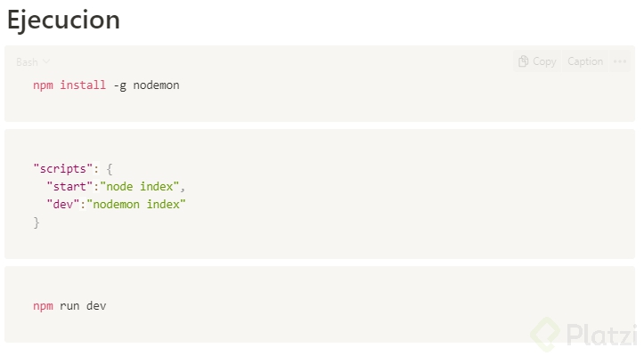Place cursor in 'npm run dev' line
Image resolution: width=644 pixels, height=356 pixels.
tap(70, 306)
